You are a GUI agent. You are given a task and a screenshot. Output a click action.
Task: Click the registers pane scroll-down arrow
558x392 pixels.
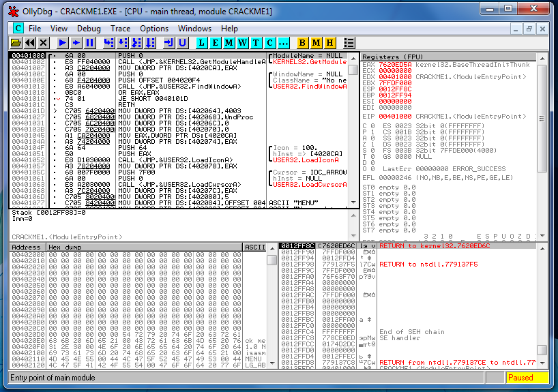click(542, 236)
